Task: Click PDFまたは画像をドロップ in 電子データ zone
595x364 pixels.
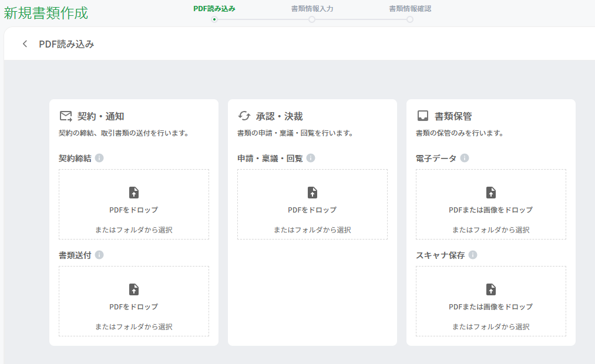Action: coord(491,210)
